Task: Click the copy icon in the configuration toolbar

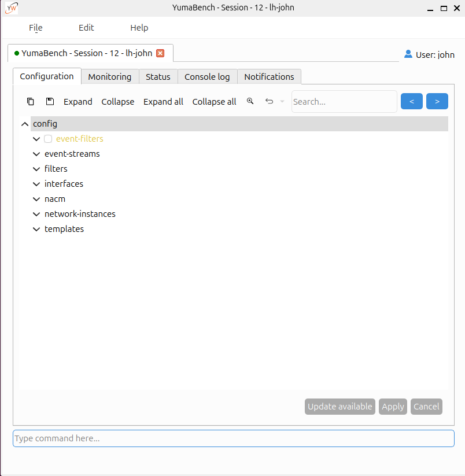Action: click(30, 101)
